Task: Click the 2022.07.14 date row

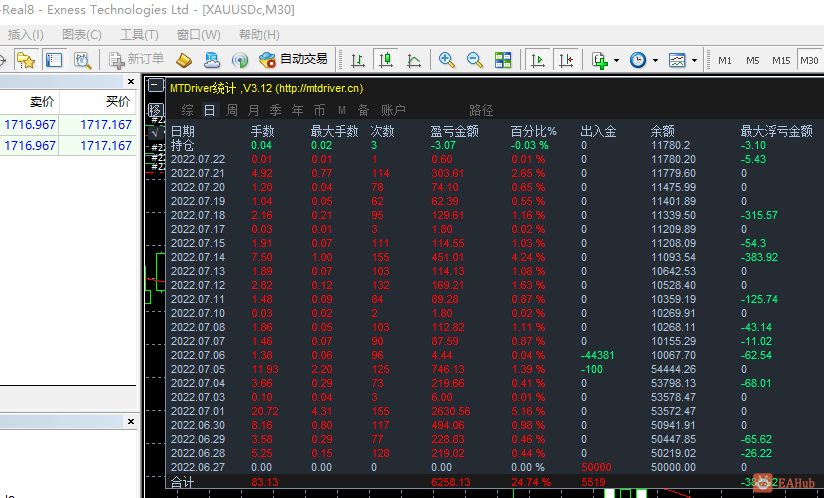Action: (x=198, y=257)
